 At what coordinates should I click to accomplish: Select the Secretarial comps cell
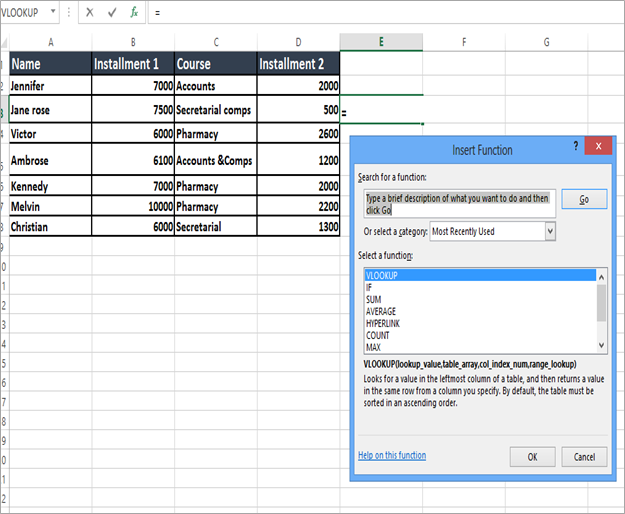tap(216, 109)
